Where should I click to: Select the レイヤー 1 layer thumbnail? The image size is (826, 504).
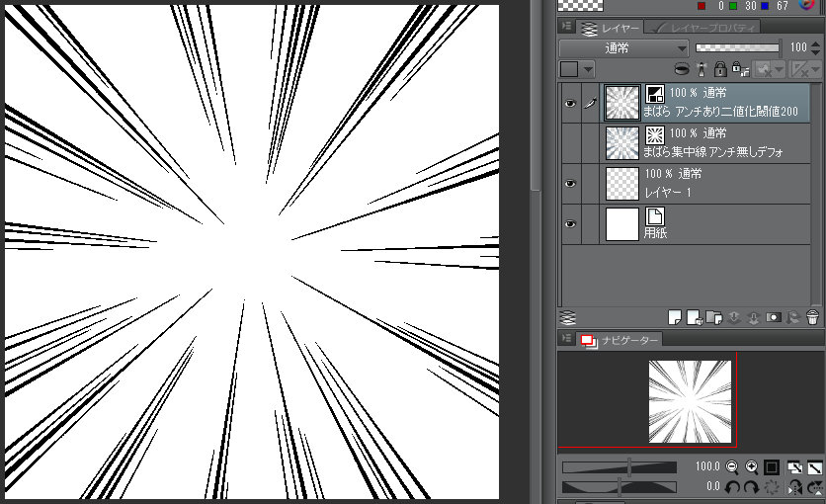(622, 183)
